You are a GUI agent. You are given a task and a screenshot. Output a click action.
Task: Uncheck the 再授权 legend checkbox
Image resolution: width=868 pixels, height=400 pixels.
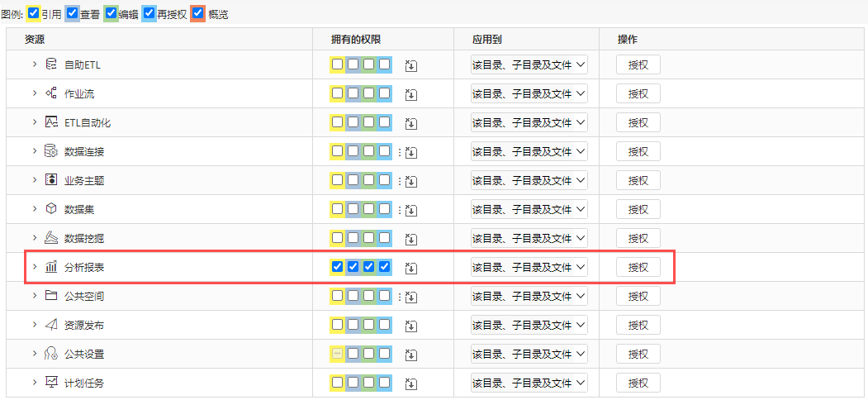tap(149, 13)
